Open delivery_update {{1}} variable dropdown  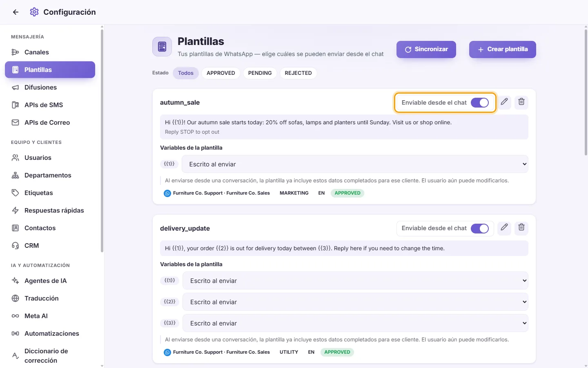pyautogui.click(x=355, y=280)
